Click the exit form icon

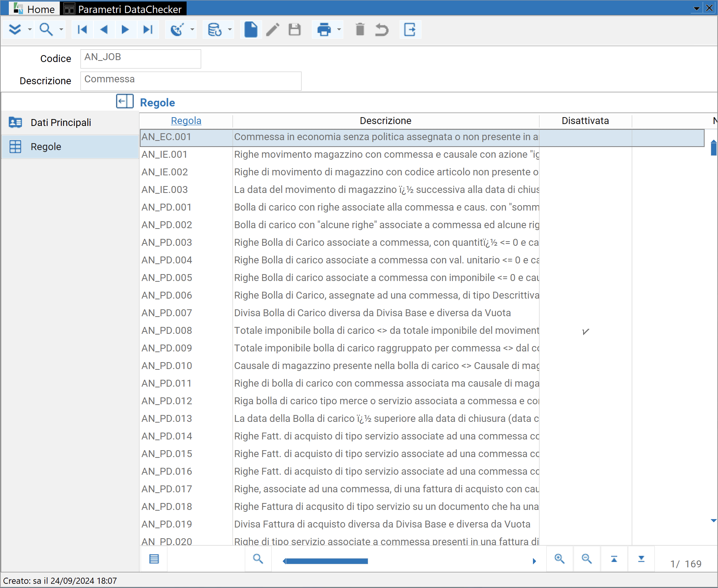point(410,29)
